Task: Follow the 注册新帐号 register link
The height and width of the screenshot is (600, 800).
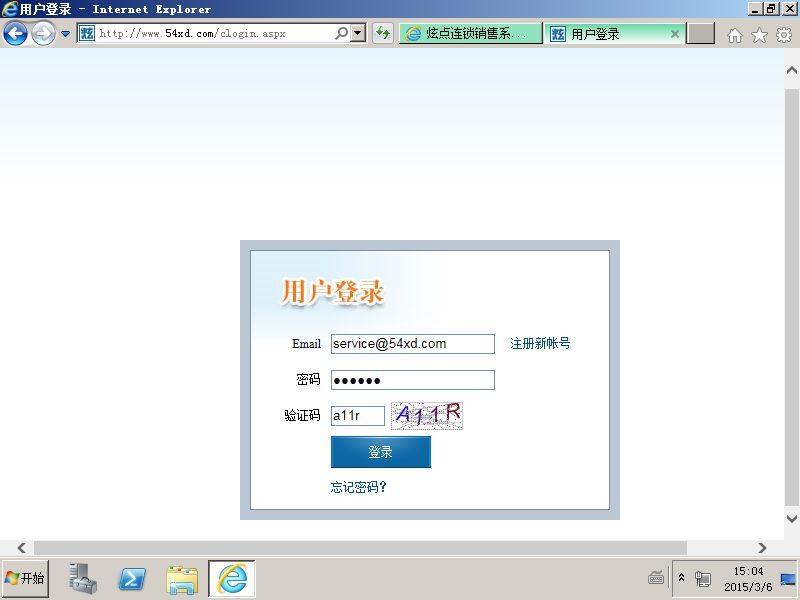Action: tap(540, 343)
